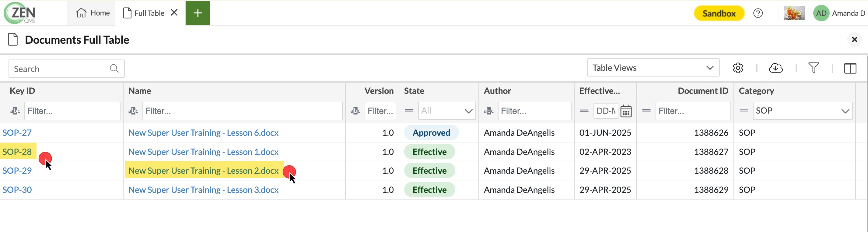Click the cloud download export icon
Image resolution: width=868 pixels, height=232 pixels.
775,68
